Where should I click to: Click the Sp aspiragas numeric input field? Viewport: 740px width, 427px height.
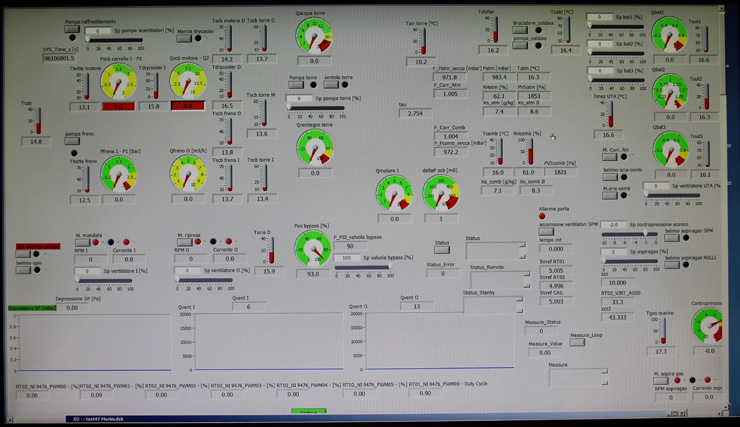pyautogui.click(x=614, y=252)
